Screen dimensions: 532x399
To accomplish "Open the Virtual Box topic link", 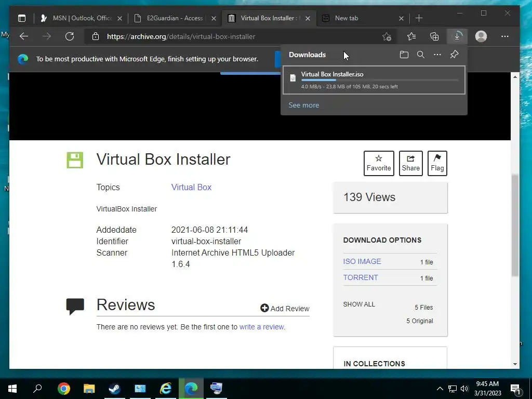I will coord(191,187).
